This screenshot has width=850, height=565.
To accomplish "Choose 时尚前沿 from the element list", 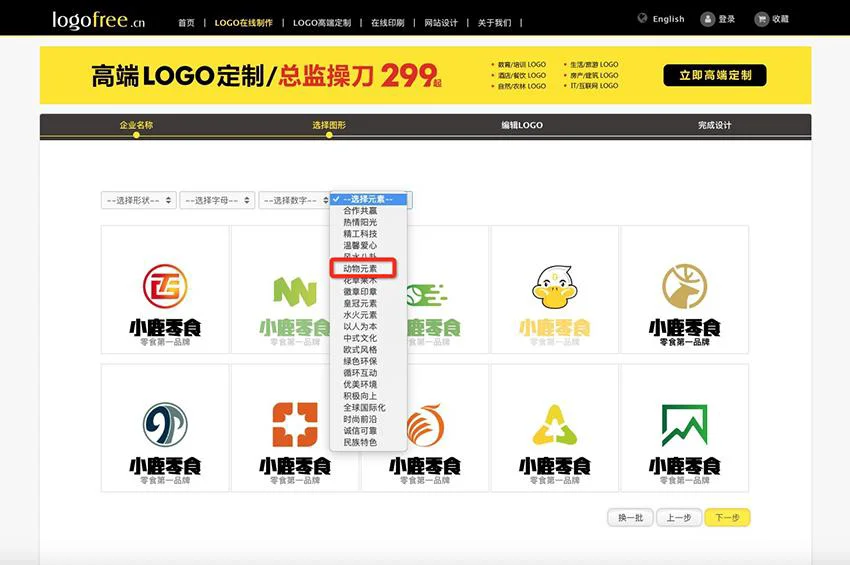I will click(x=369, y=419).
